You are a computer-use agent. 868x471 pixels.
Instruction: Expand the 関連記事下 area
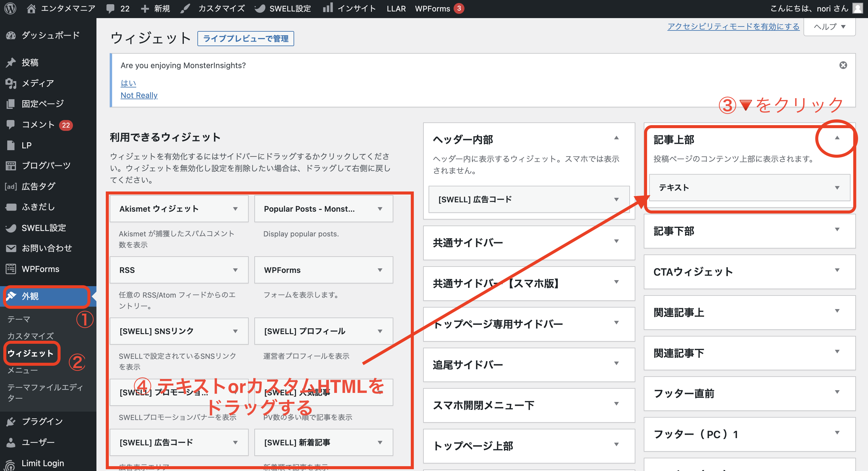click(x=837, y=352)
